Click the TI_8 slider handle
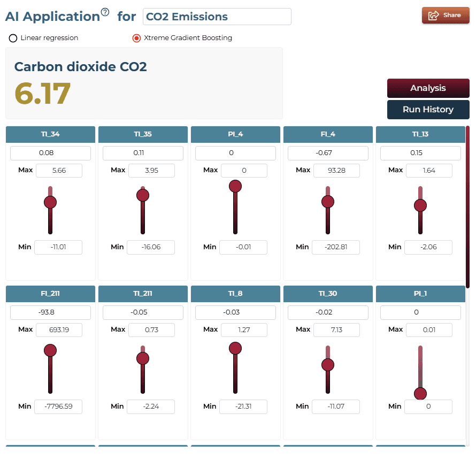Viewport: 476px width, 460px height. [235, 348]
